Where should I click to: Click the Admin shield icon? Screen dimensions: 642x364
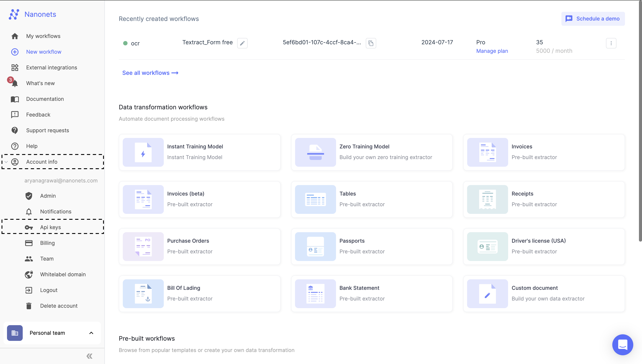[29, 196]
